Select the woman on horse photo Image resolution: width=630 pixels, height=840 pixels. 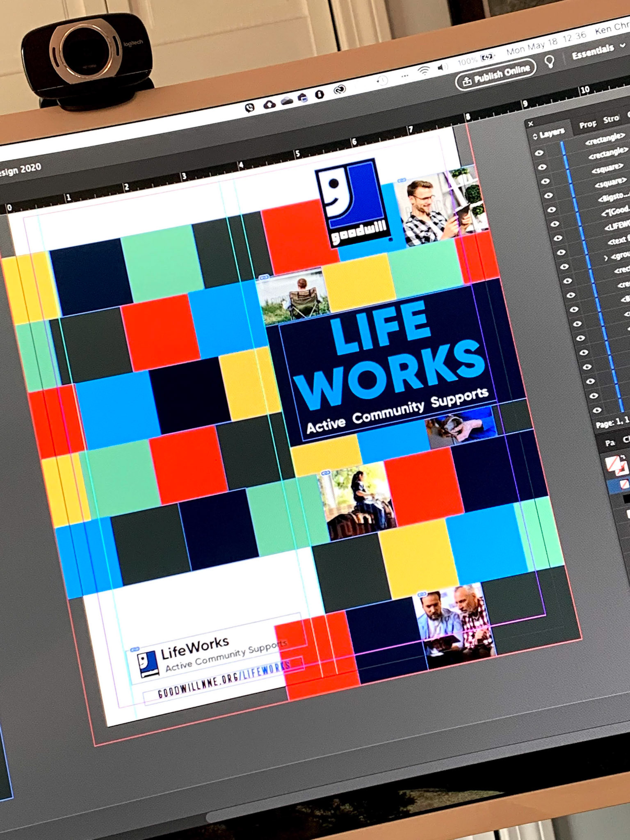click(x=356, y=501)
